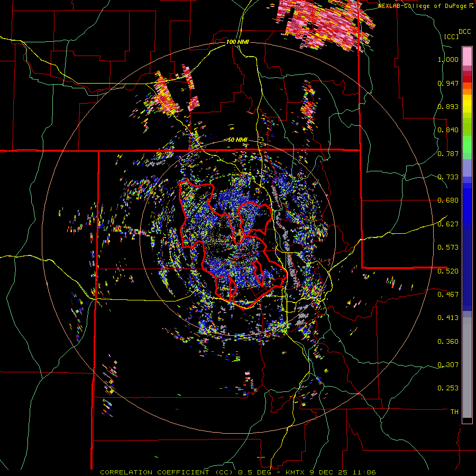Screen dimensions: 476x476
Task: Click the 0.253 legend value
Action: point(448,388)
